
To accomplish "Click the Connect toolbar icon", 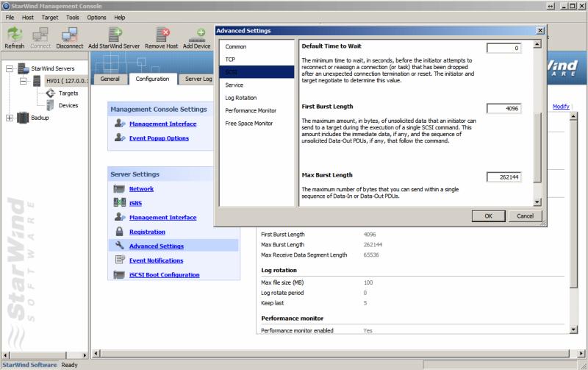I will point(40,35).
